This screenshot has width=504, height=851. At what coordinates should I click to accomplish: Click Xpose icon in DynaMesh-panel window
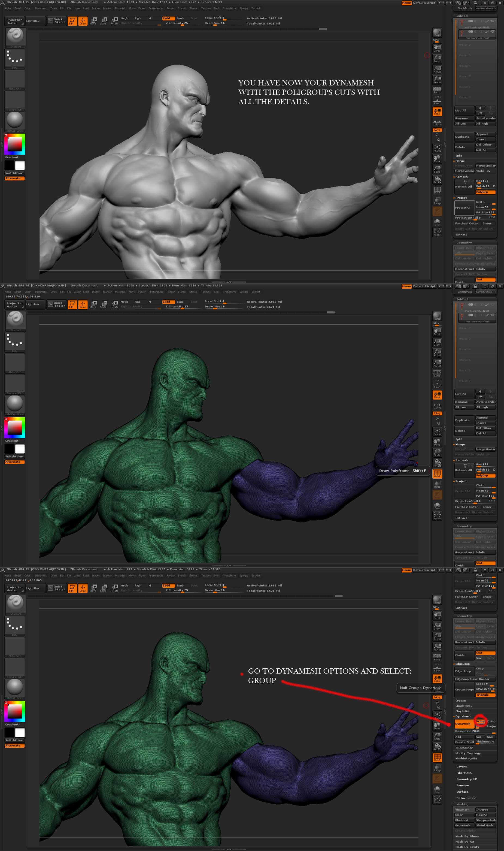point(437,799)
